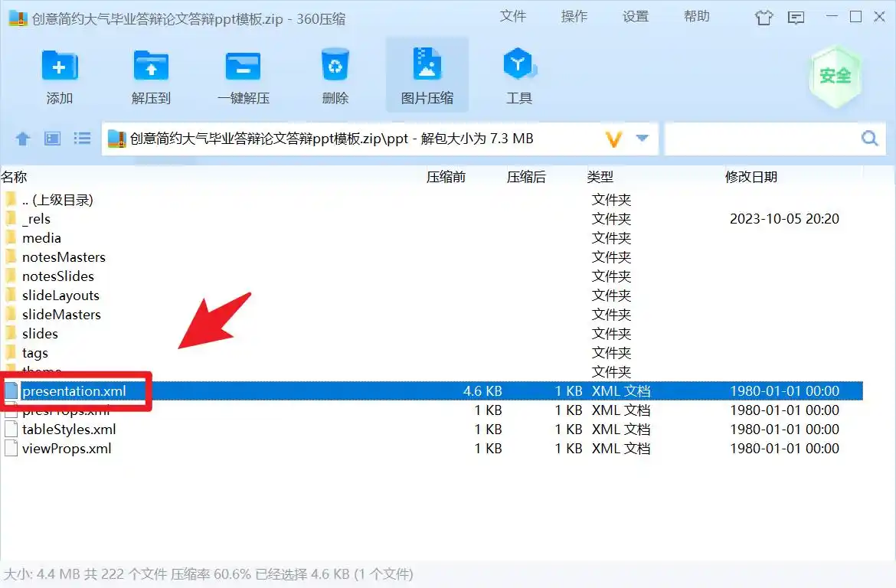Switch to list view layout icon

click(82, 139)
